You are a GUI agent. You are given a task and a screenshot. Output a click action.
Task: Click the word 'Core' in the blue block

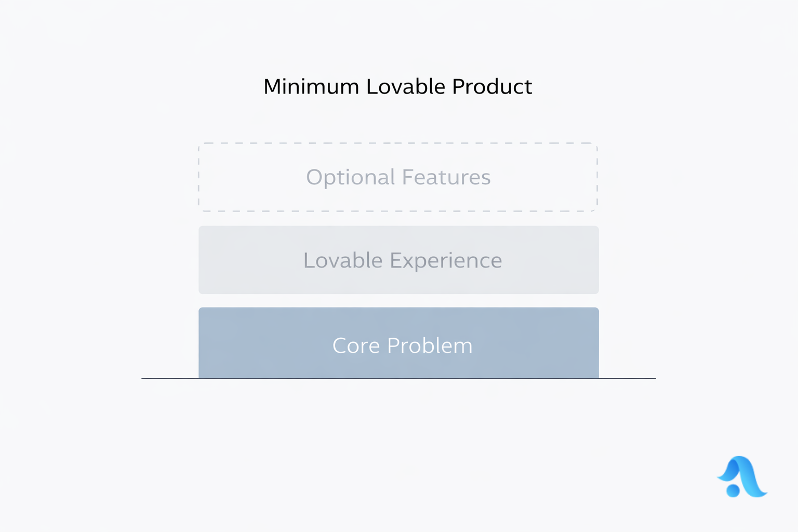tap(356, 345)
